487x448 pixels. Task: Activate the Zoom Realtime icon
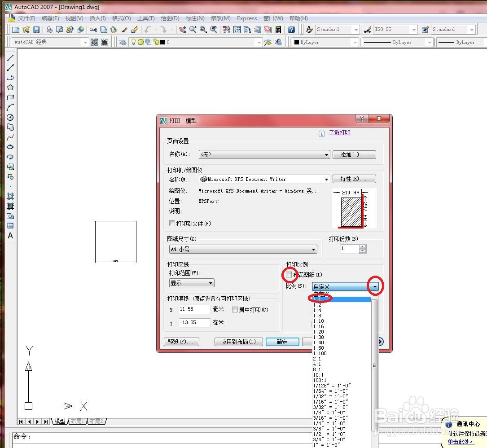(193, 30)
